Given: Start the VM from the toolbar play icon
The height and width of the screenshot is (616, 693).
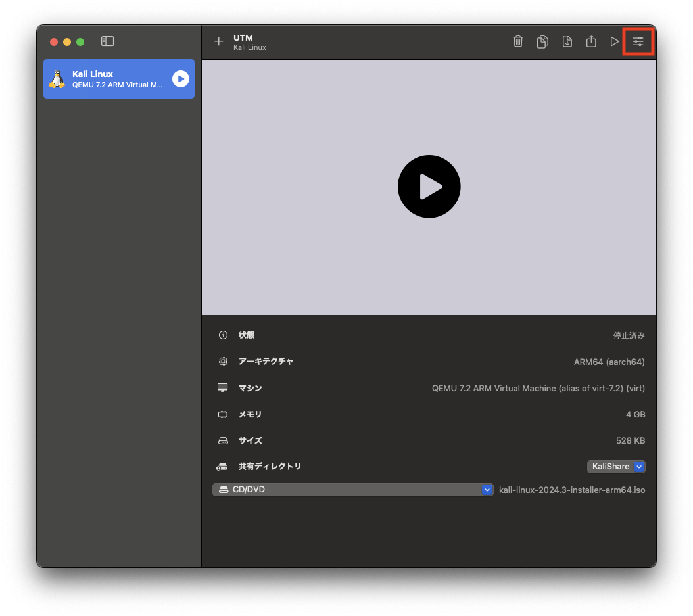Looking at the screenshot, I should (614, 41).
